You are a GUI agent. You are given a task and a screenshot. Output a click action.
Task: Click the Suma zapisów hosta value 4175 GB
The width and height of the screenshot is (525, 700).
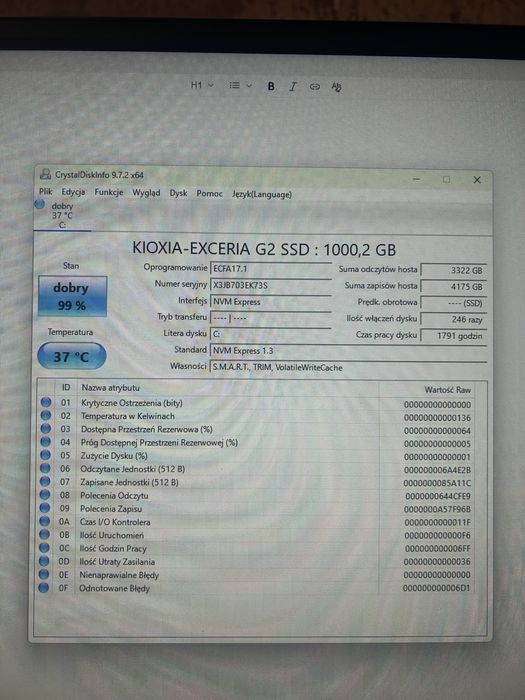coord(454,287)
